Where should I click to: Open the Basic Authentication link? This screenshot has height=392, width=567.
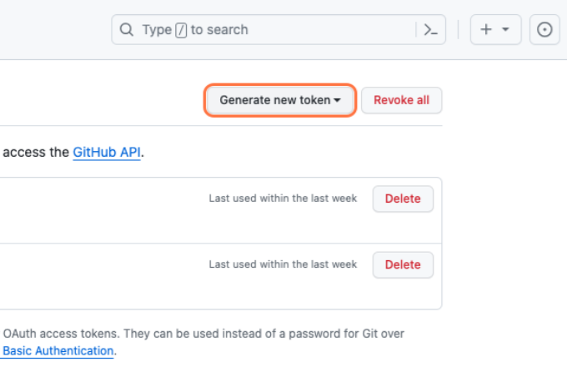[x=58, y=351]
